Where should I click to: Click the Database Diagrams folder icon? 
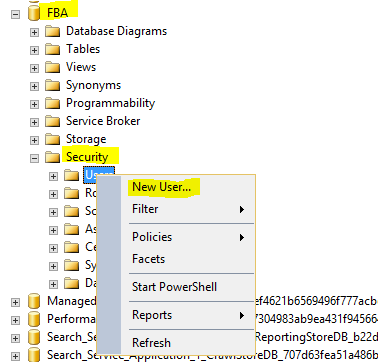pyautogui.click(x=52, y=32)
